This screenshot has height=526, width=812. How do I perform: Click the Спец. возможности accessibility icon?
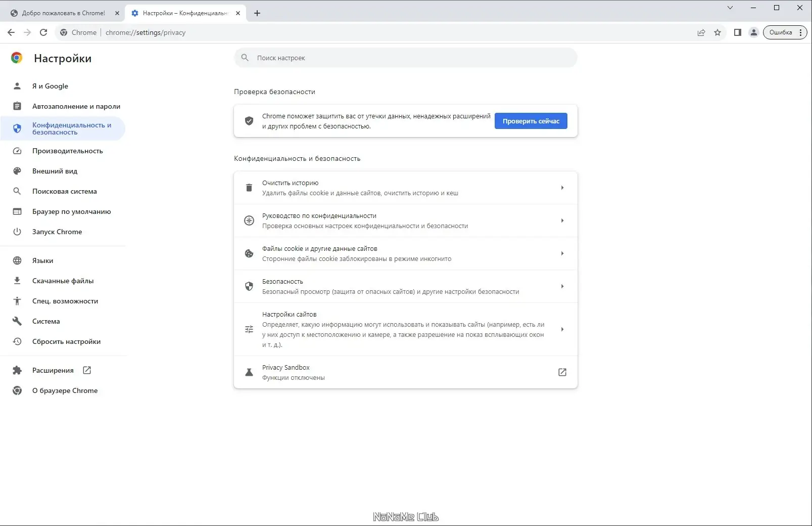point(17,301)
